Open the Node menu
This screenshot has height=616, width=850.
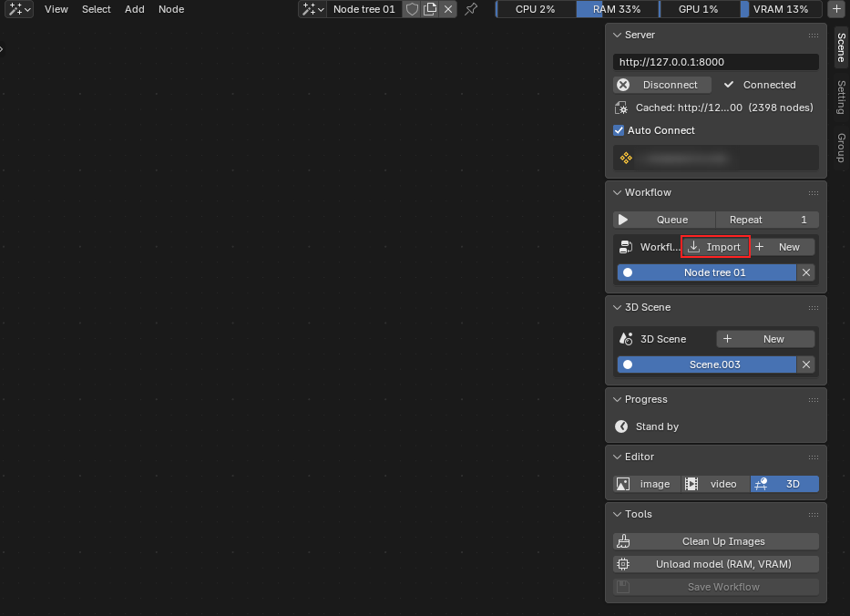pos(171,9)
